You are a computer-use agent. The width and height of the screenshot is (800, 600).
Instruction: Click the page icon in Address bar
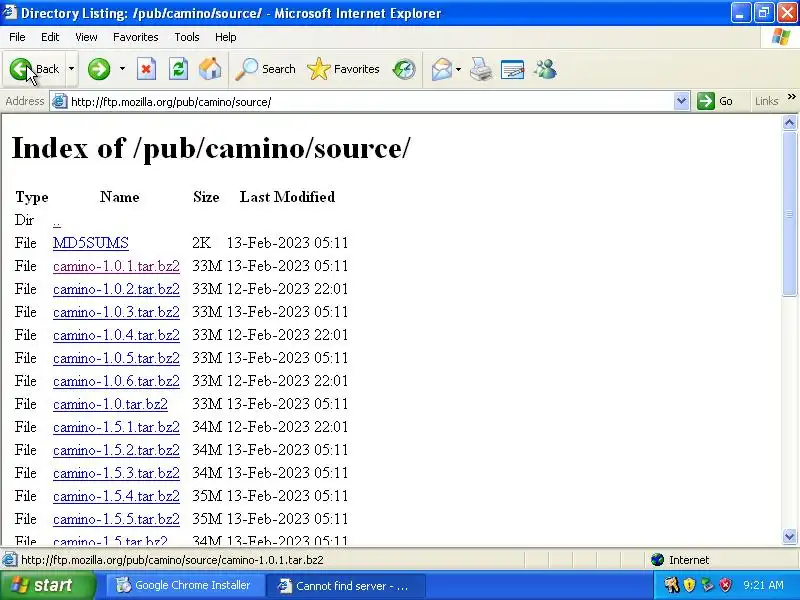[x=60, y=102]
